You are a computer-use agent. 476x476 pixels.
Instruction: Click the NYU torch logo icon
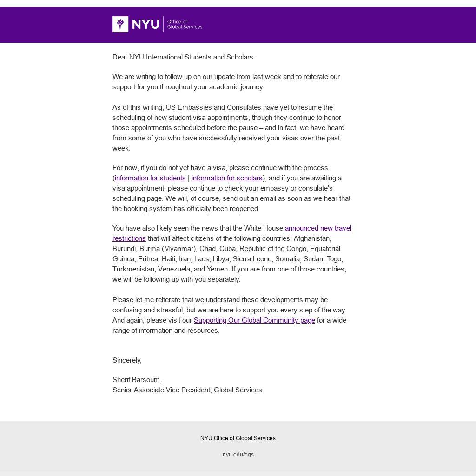point(120,24)
